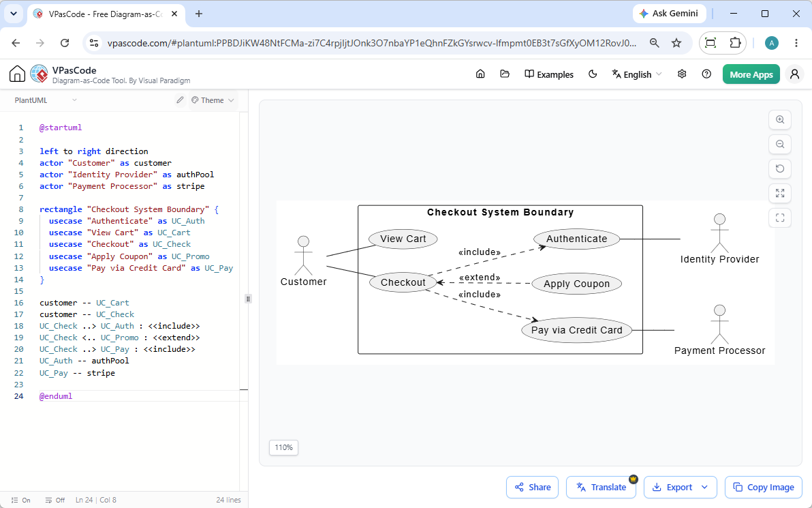Click the VPasCode home house icon

pyautogui.click(x=17, y=74)
